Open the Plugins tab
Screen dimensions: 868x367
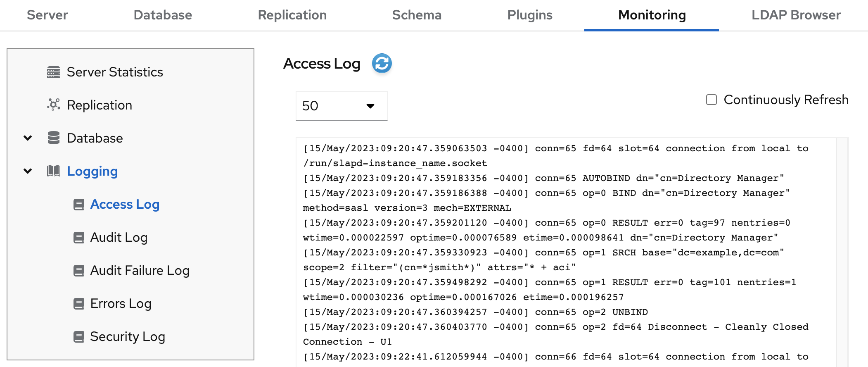pos(530,15)
